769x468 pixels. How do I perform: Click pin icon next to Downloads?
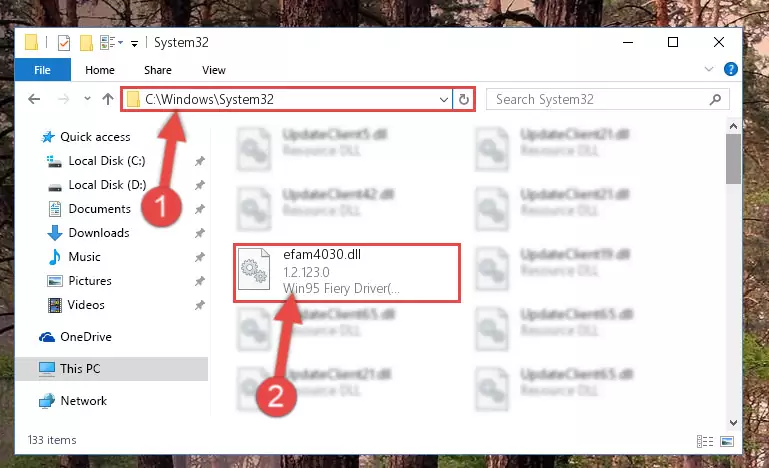(x=200, y=233)
